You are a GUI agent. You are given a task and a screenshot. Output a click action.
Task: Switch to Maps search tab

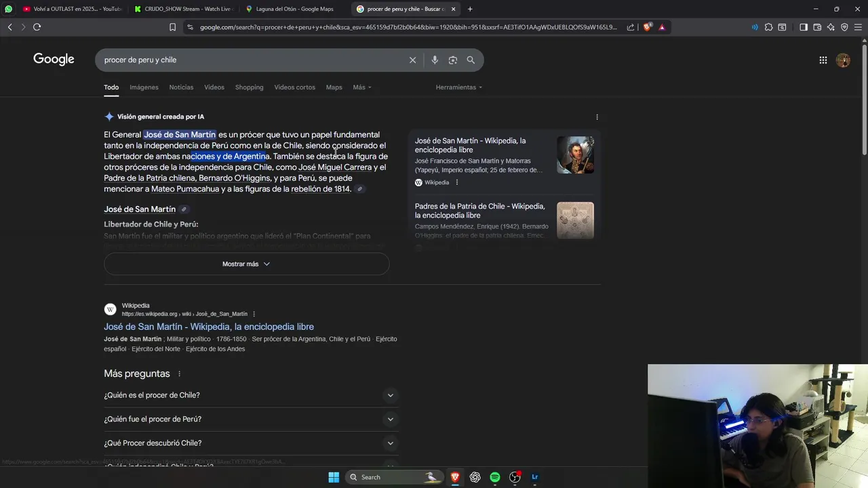point(334,87)
